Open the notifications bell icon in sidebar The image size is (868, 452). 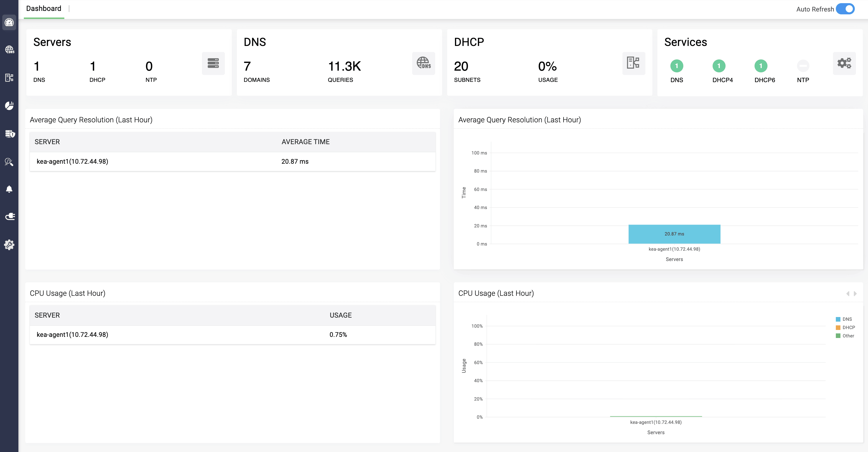pos(9,189)
